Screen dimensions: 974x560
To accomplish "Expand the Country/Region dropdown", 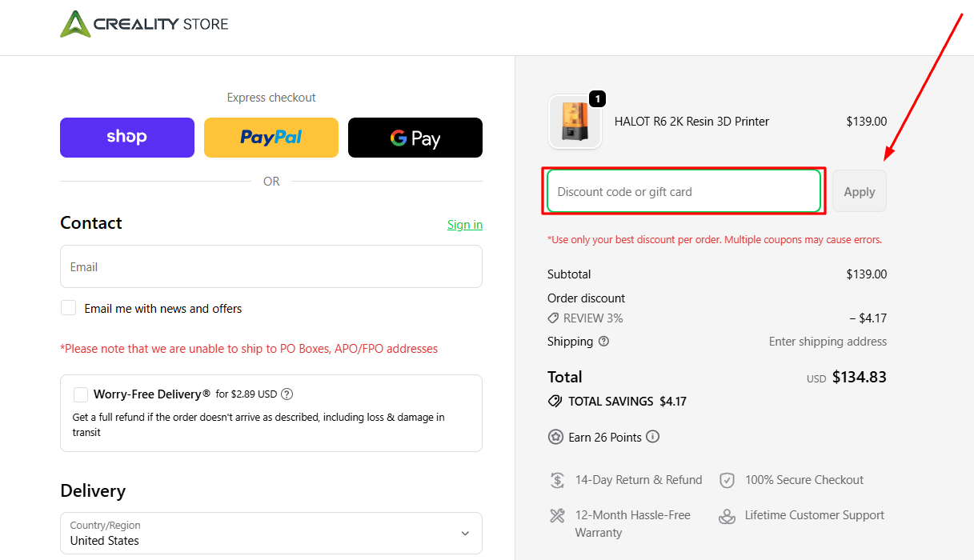I will (271, 533).
